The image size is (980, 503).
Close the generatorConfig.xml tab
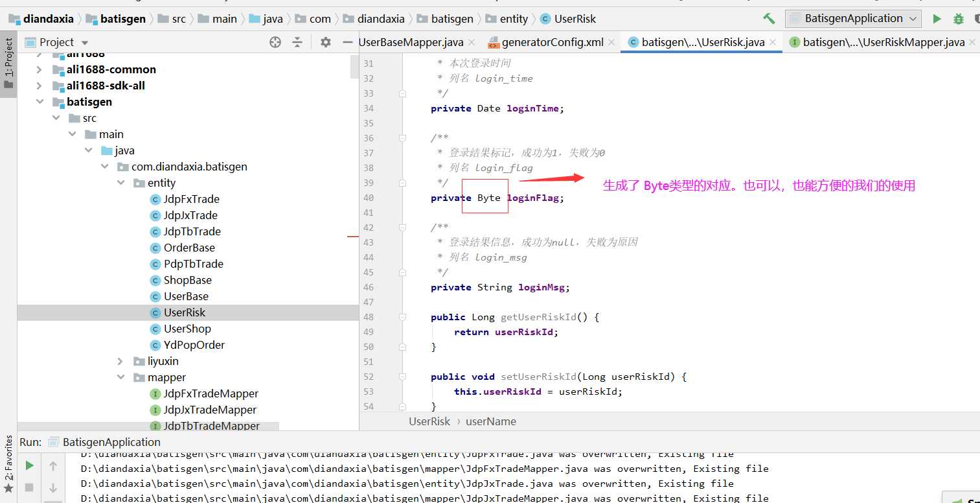pos(611,43)
